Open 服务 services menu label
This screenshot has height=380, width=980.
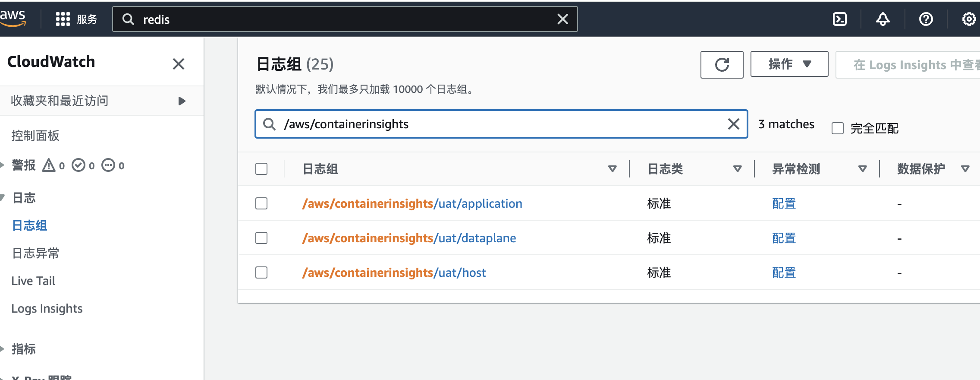coord(87,19)
